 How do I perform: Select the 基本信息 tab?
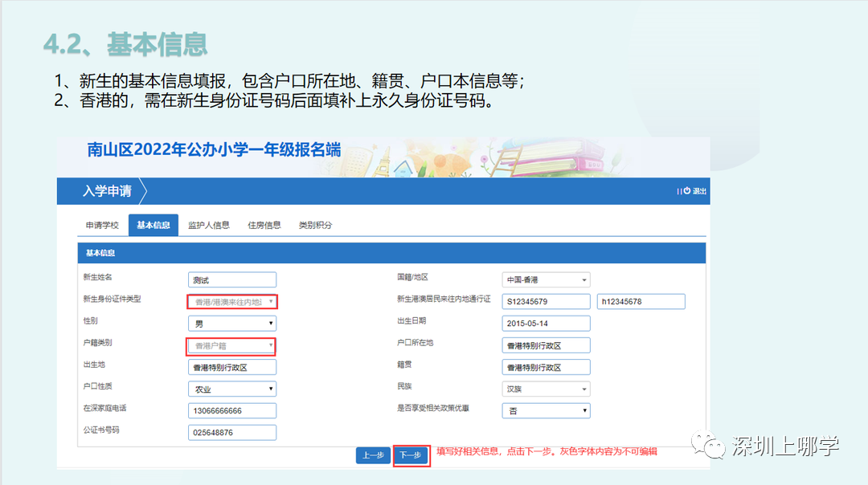pyautogui.click(x=154, y=225)
